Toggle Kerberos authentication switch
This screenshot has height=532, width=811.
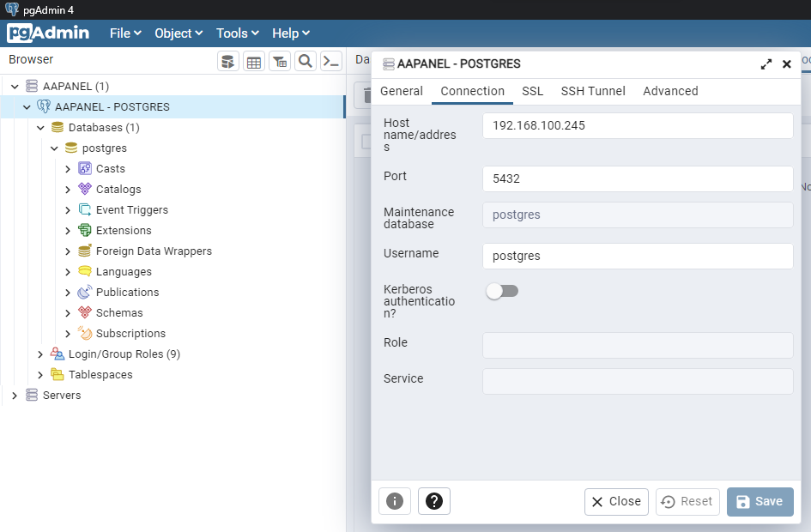(x=502, y=291)
